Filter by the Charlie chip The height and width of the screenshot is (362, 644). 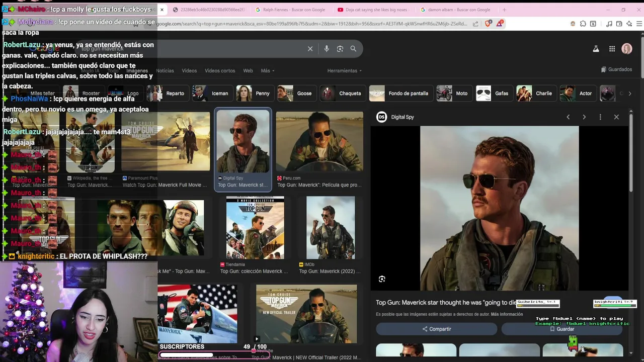(x=535, y=94)
